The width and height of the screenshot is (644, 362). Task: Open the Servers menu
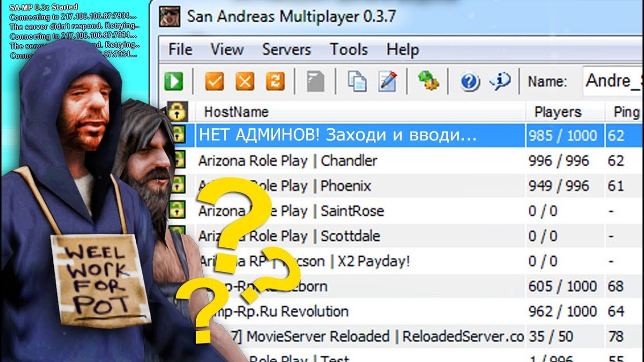pos(287,49)
